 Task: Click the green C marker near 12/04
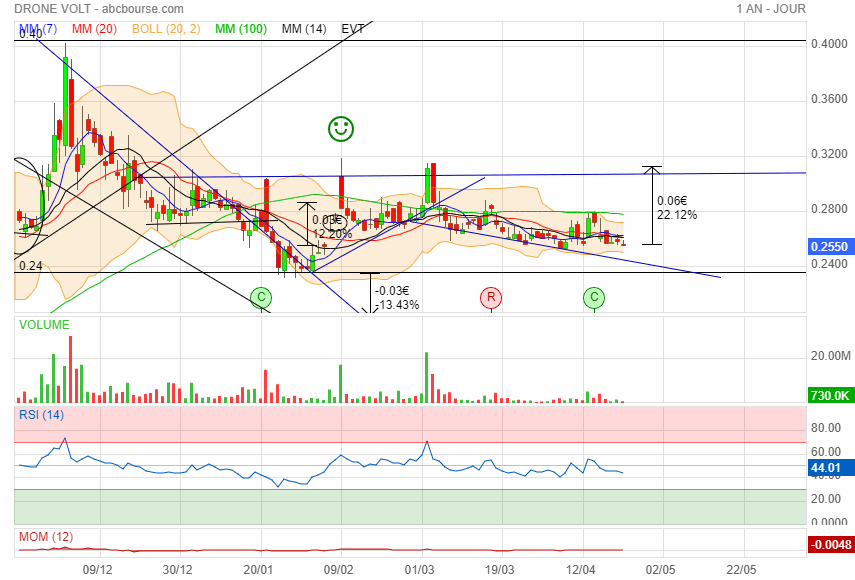click(x=594, y=298)
